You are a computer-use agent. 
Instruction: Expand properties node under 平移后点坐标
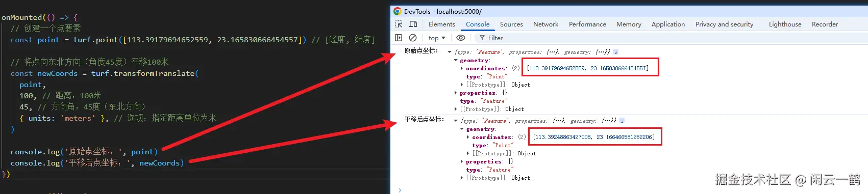pos(462,161)
